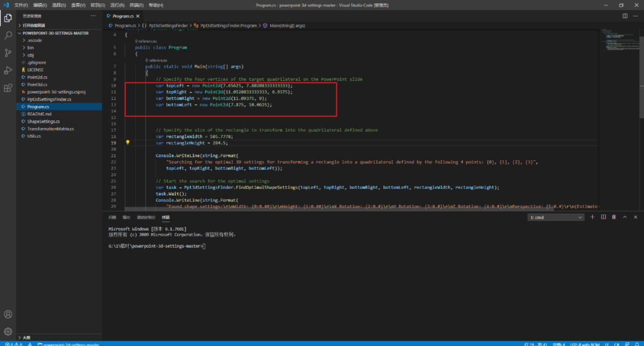Switch to the 调试控制台 panel tab

tap(146, 217)
